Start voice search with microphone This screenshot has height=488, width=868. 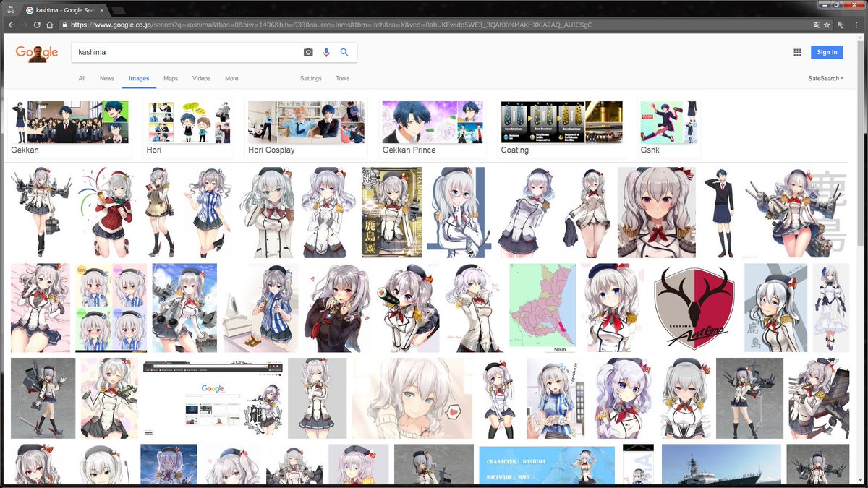(326, 52)
